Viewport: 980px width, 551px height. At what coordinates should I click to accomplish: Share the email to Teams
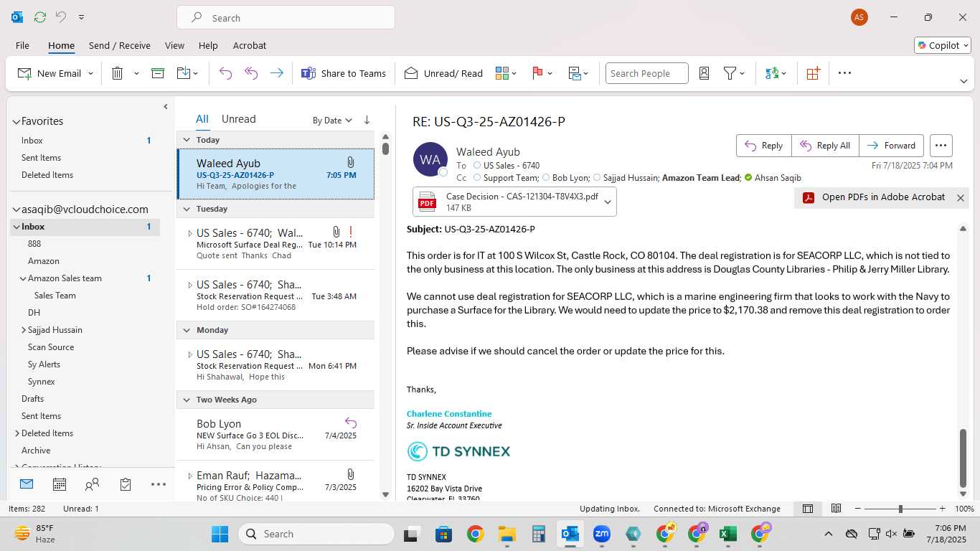[343, 73]
